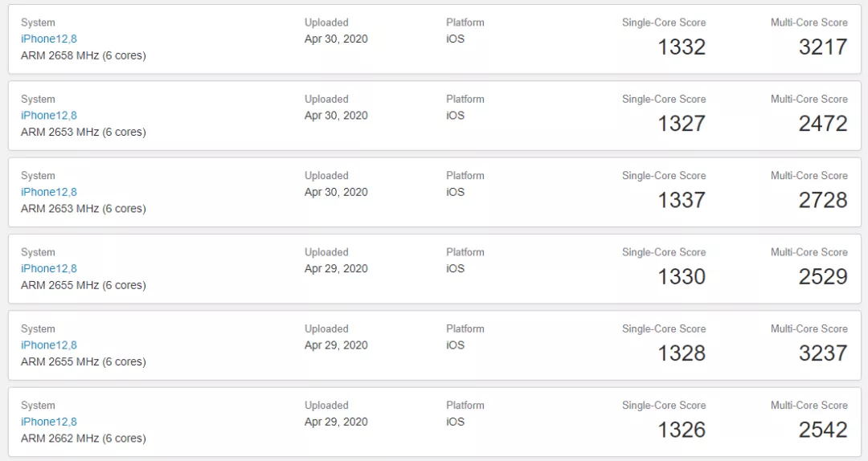
Task: Click the single-core score 1330
Action: [x=682, y=276]
